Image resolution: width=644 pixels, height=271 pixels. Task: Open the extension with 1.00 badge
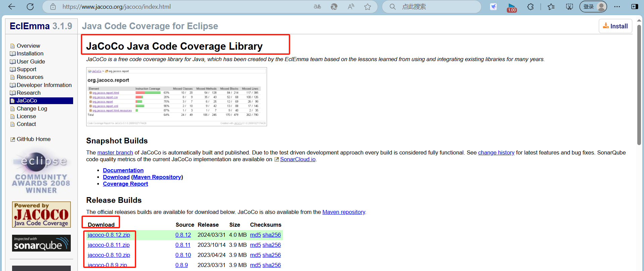coord(512,7)
